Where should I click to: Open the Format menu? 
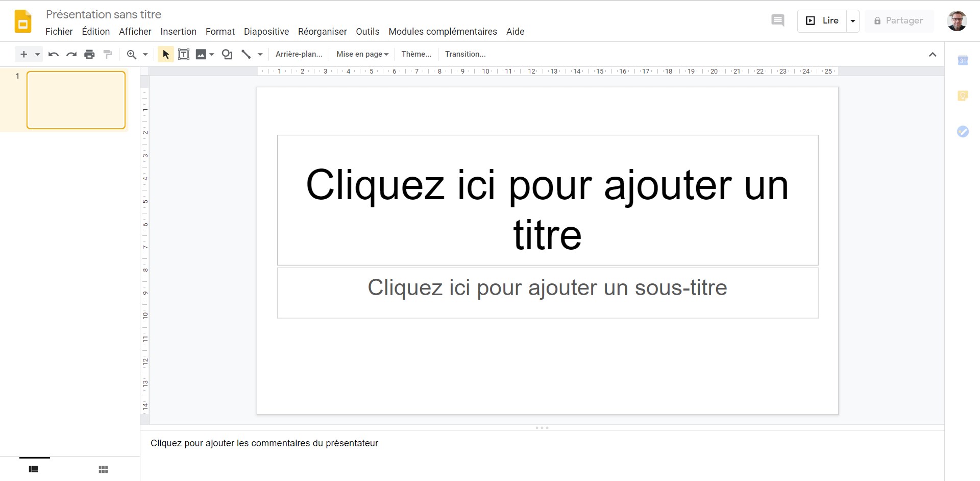tap(220, 32)
